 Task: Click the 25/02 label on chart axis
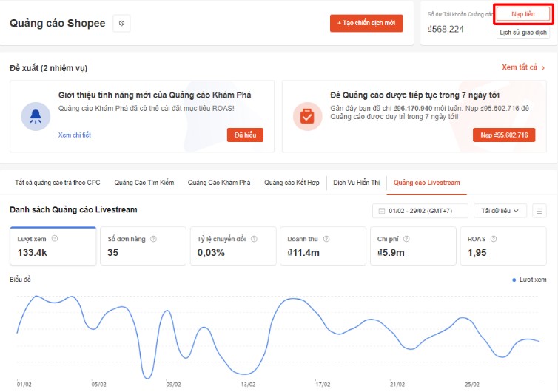tap(472, 385)
